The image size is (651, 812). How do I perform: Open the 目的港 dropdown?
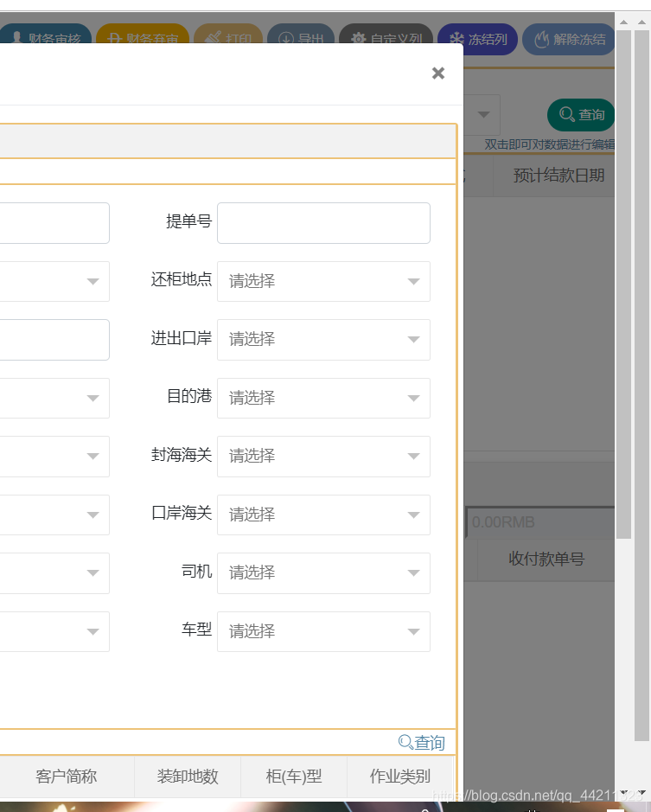(323, 398)
